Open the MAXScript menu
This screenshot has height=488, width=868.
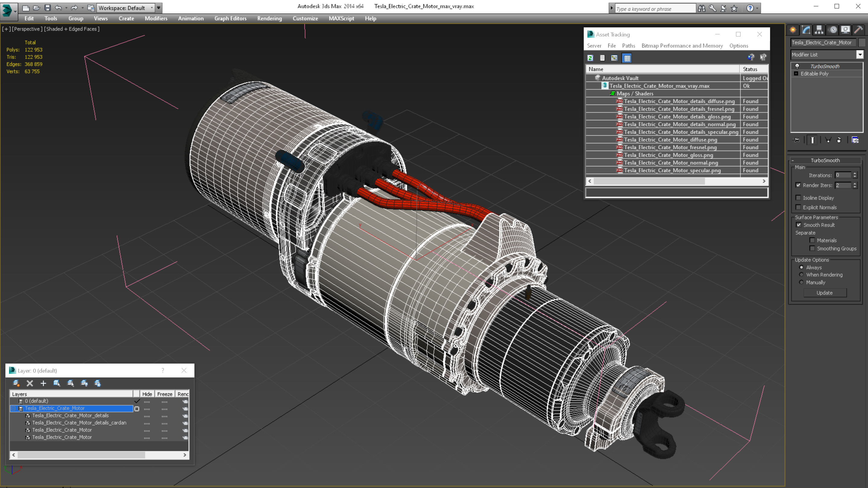(x=341, y=18)
